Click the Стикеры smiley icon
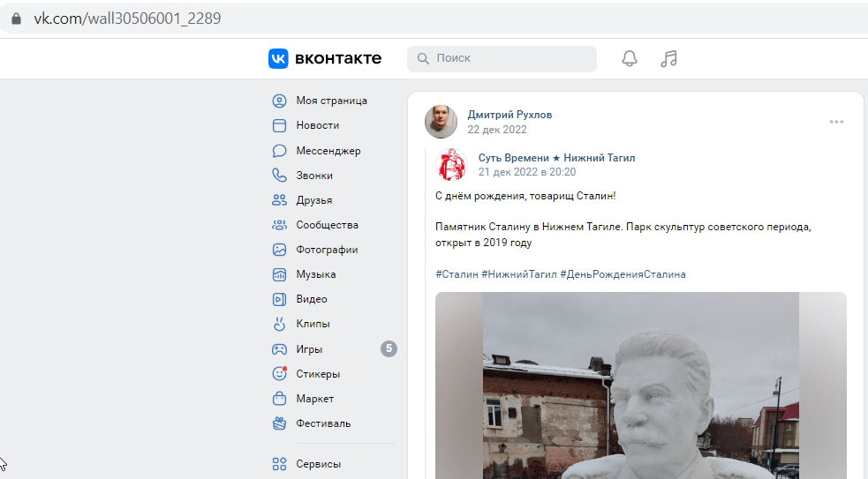 click(x=280, y=373)
